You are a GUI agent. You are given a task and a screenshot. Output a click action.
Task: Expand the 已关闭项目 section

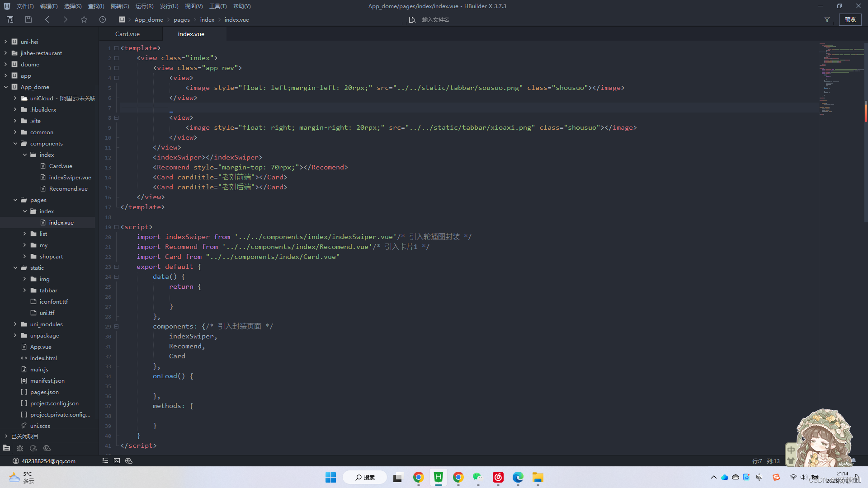pyautogui.click(x=6, y=436)
